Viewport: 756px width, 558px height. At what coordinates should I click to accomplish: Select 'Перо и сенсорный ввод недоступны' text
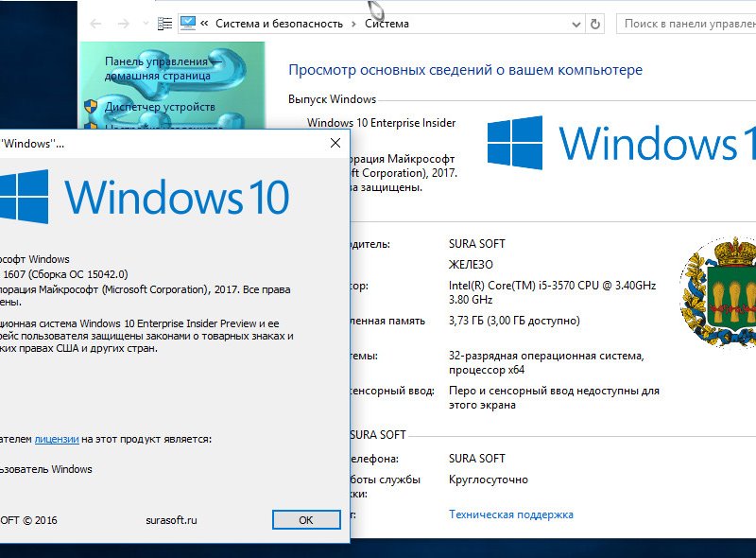pos(554,398)
